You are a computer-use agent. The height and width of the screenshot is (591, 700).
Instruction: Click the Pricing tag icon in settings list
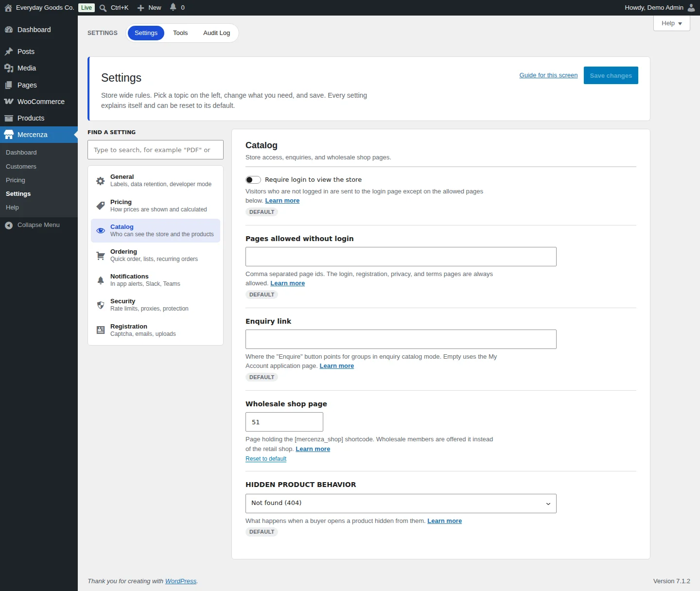pos(101,206)
